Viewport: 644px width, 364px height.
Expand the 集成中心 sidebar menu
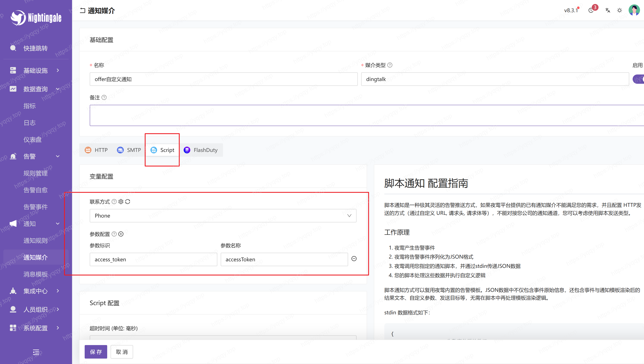coord(36,291)
